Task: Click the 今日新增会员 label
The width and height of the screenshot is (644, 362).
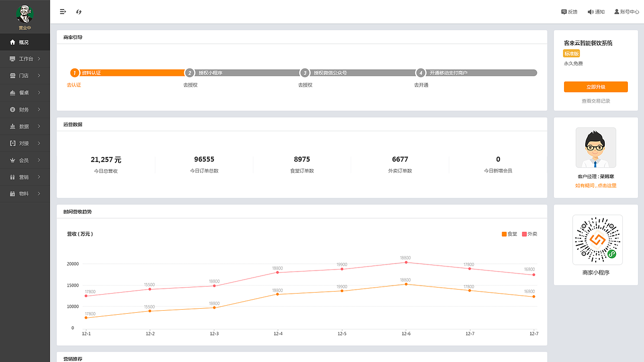Action: click(498, 171)
